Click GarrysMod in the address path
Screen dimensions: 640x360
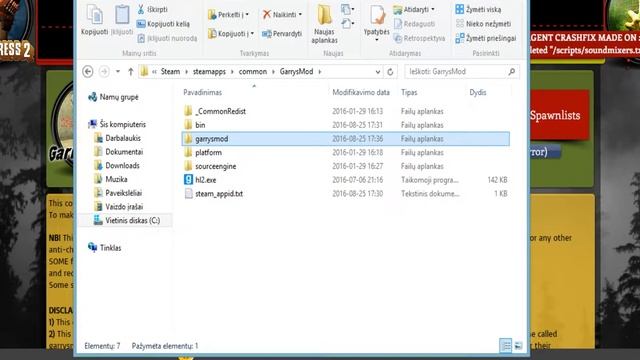(296, 71)
